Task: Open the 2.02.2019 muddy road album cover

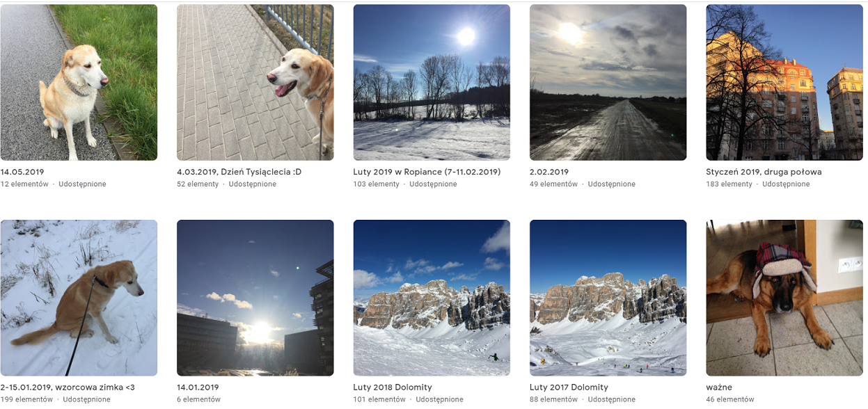Action: [x=608, y=82]
